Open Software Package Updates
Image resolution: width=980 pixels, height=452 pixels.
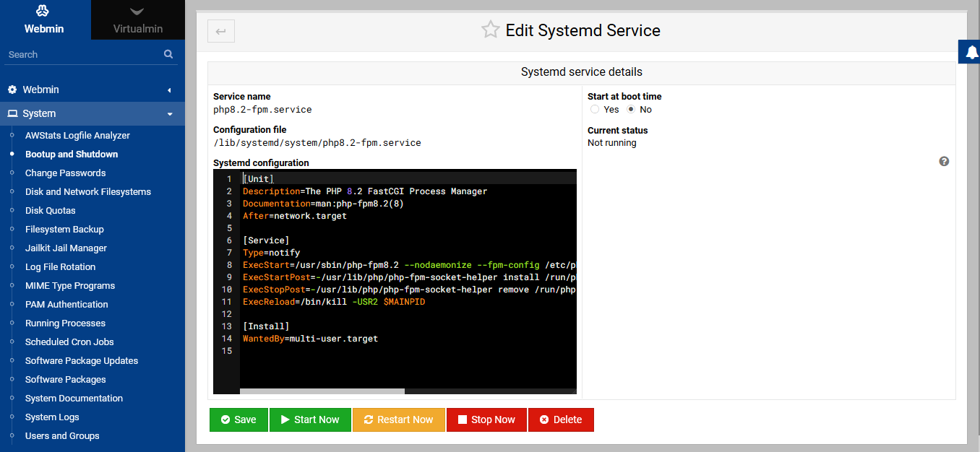pyautogui.click(x=82, y=360)
